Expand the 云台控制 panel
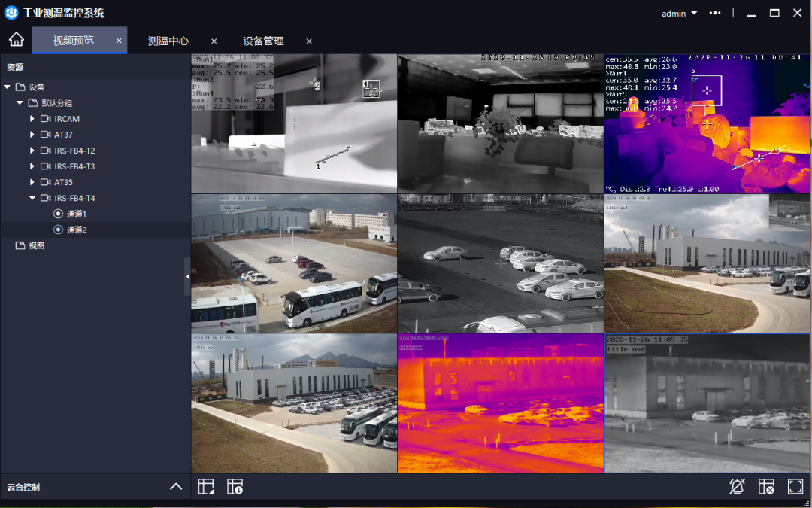 pos(176,487)
